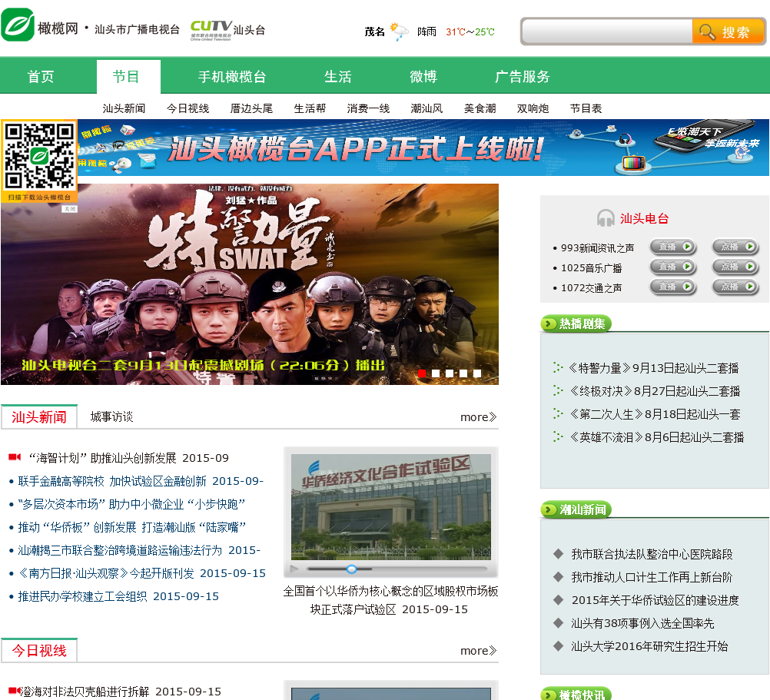770x700 pixels.
Task: Open the 华侨经济文化合作试验区 video thumbnail
Action: (391, 506)
